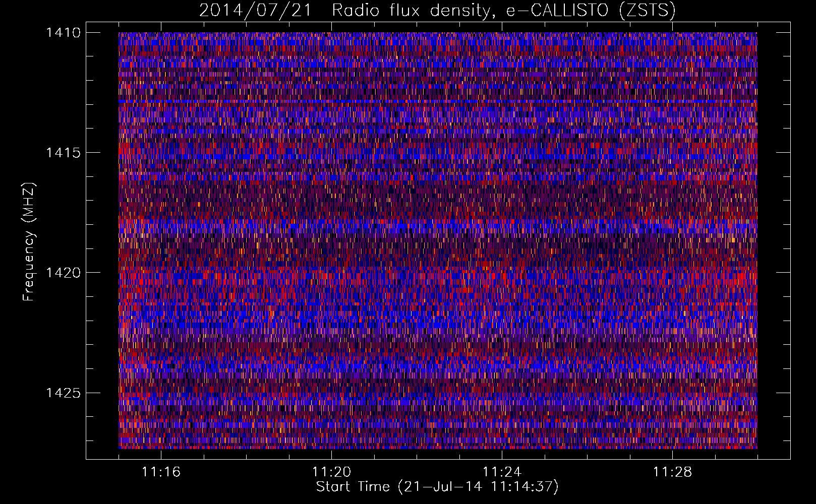Image resolution: width=816 pixels, height=504 pixels.
Task: Click the 1420 frequency tick label
Action: tap(63, 273)
